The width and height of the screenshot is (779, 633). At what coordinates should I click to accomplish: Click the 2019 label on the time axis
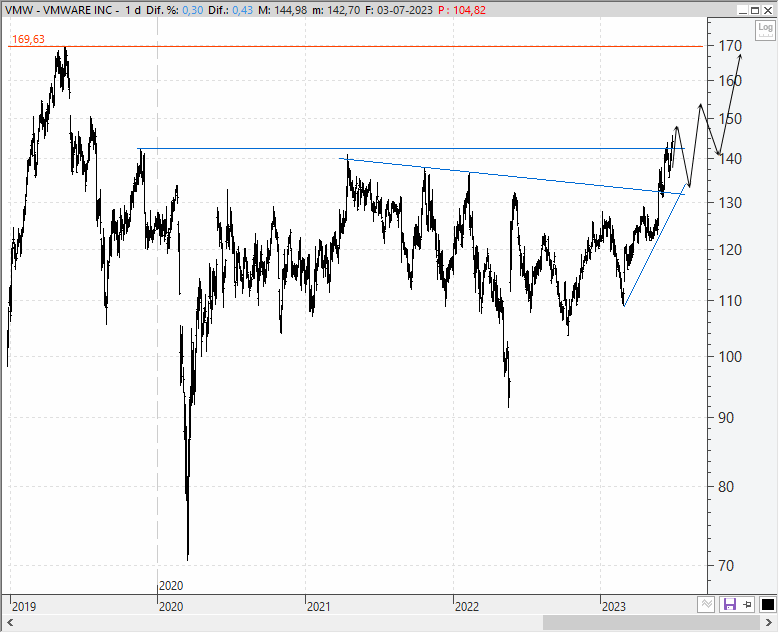coord(24,606)
